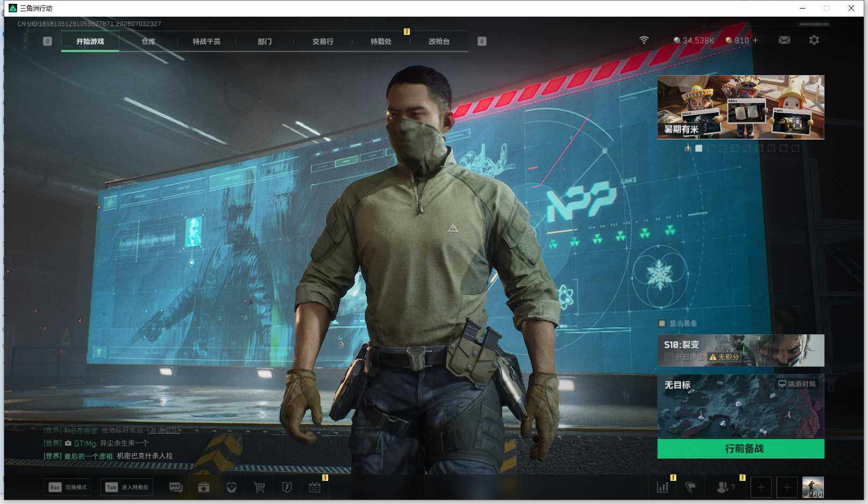Click the GTIMg chat message

click(x=96, y=443)
